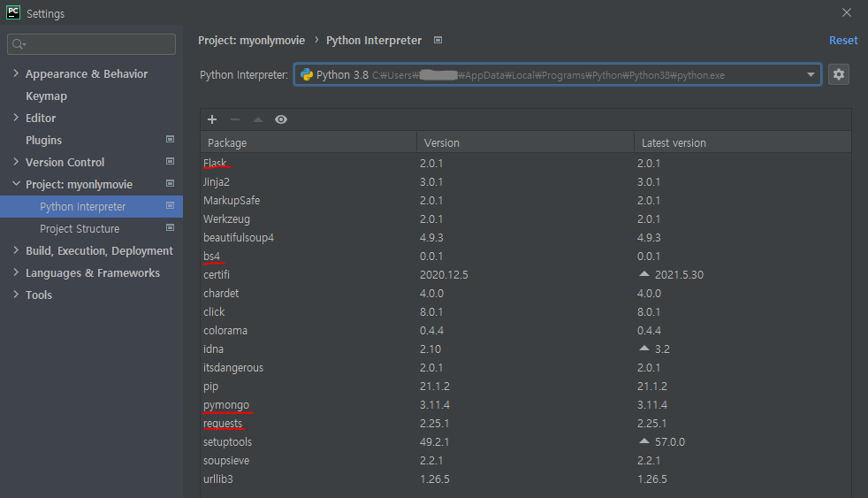This screenshot has width=868, height=498.
Task: Click project-level icon beside Python Interpreter row
Action: (x=170, y=206)
